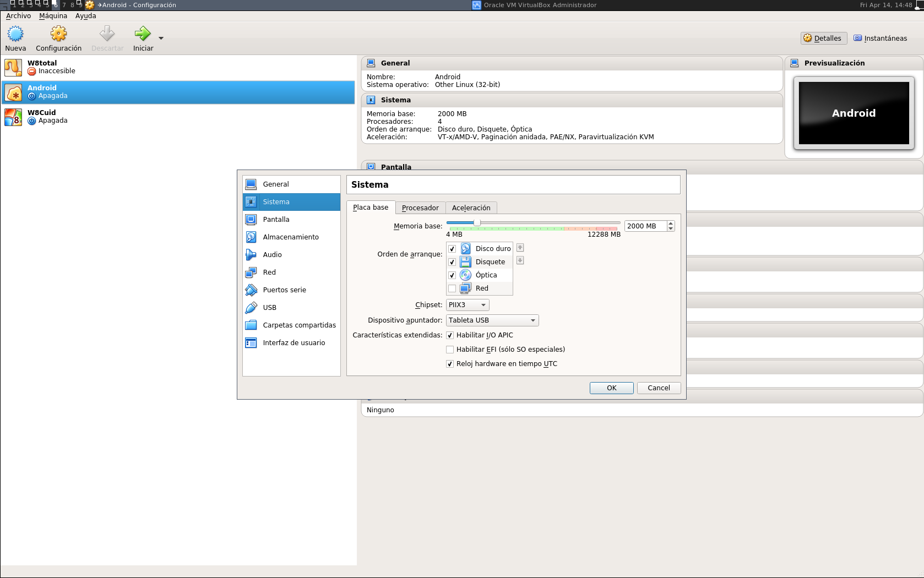Open Interfaz de usuario settings category
This screenshot has width=924, height=578.
point(291,343)
